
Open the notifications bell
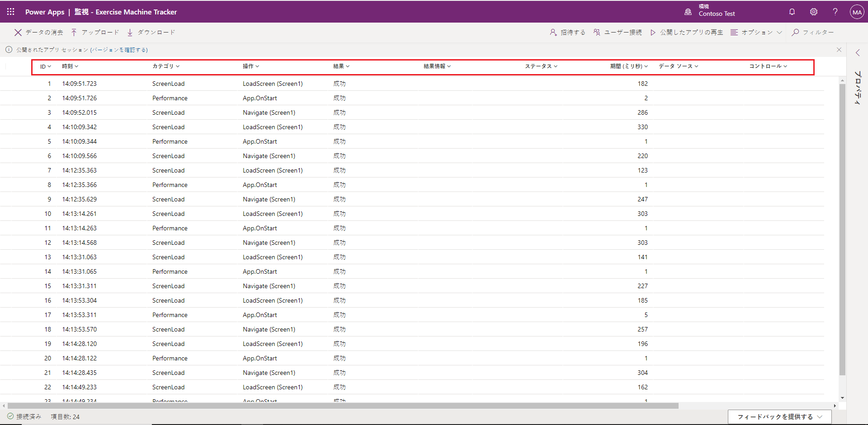click(x=792, y=12)
